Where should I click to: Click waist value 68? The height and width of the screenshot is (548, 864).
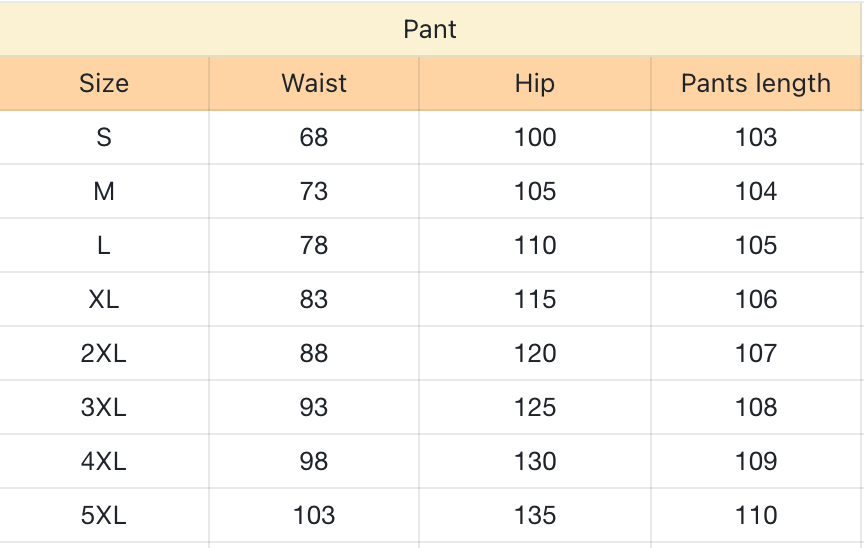click(314, 137)
